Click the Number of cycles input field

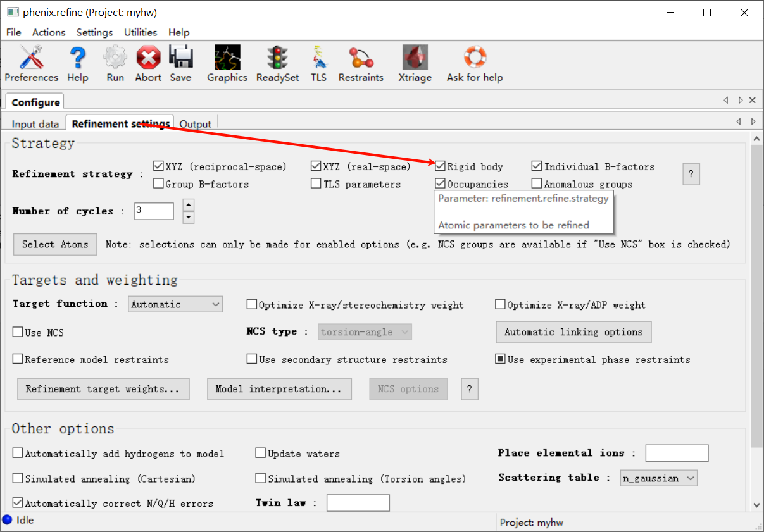click(154, 211)
